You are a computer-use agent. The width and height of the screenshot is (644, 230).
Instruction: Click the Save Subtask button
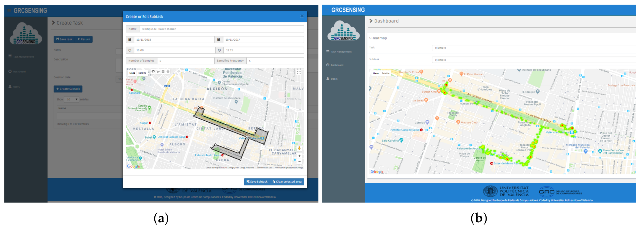click(257, 182)
